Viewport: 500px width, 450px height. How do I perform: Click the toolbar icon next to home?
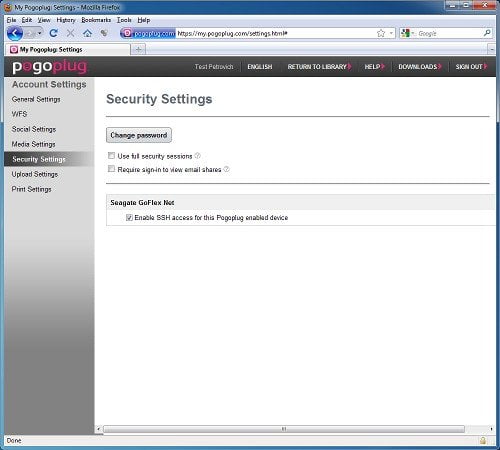(104, 33)
